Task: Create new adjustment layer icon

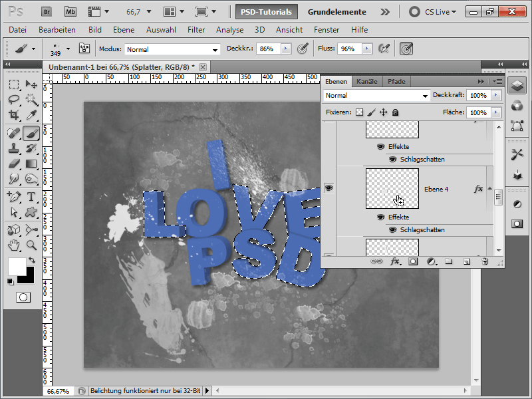Action: tap(431, 261)
